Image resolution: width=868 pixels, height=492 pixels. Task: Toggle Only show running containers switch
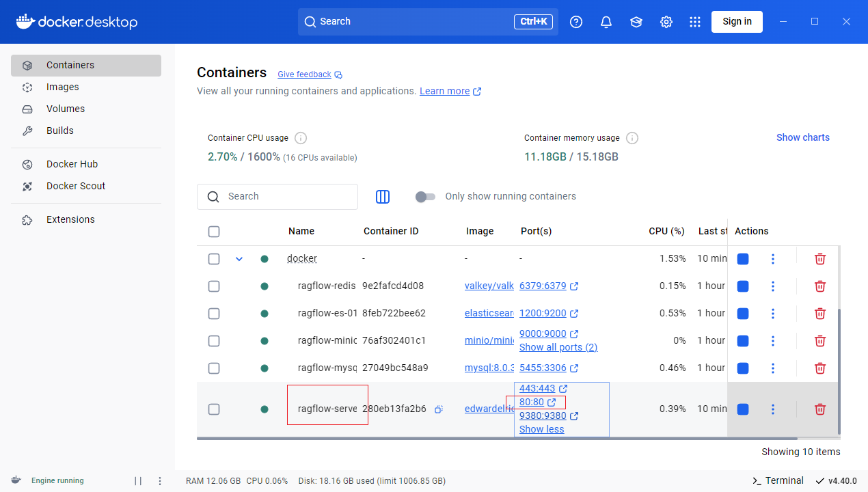(425, 197)
